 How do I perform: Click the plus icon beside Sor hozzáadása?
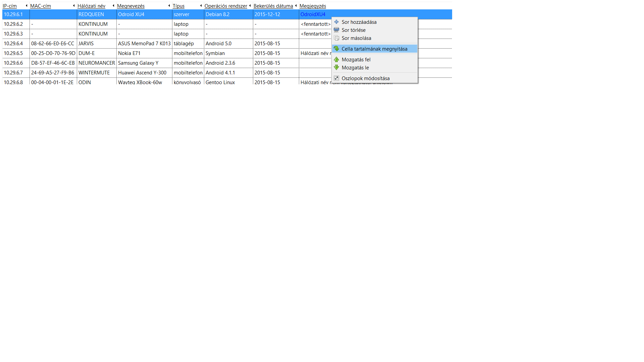pos(336,22)
